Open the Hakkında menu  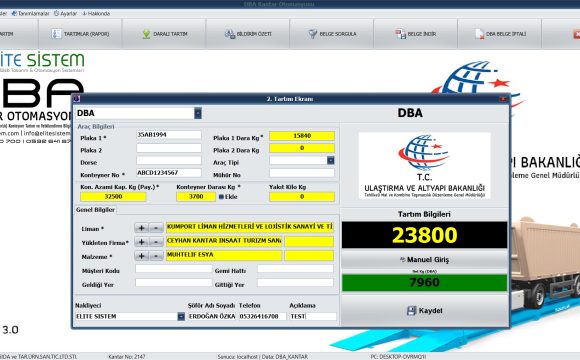(96, 13)
